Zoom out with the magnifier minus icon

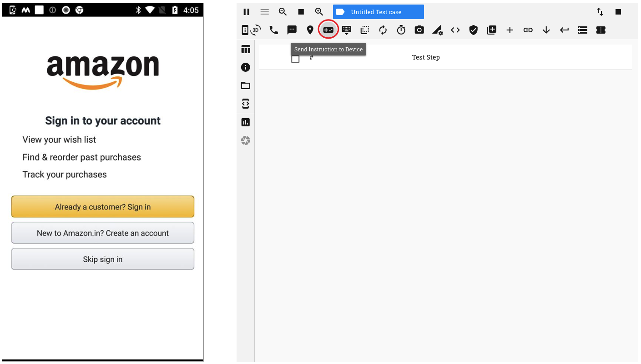tap(283, 12)
